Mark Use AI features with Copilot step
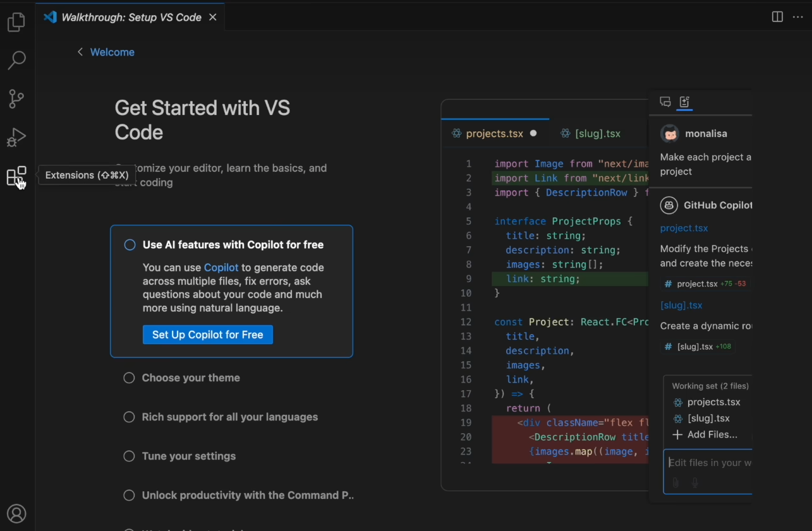812x531 pixels. click(x=130, y=245)
